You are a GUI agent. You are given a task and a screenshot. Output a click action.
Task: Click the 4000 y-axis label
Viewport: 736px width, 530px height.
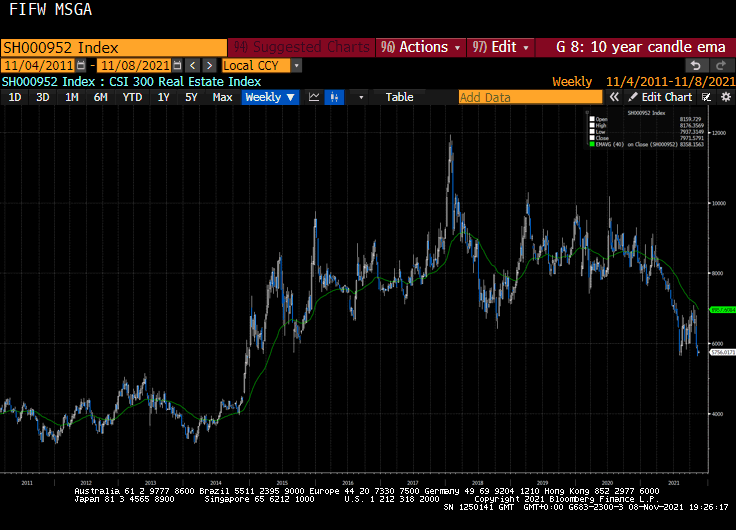pyautogui.click(x=718, y=414)
